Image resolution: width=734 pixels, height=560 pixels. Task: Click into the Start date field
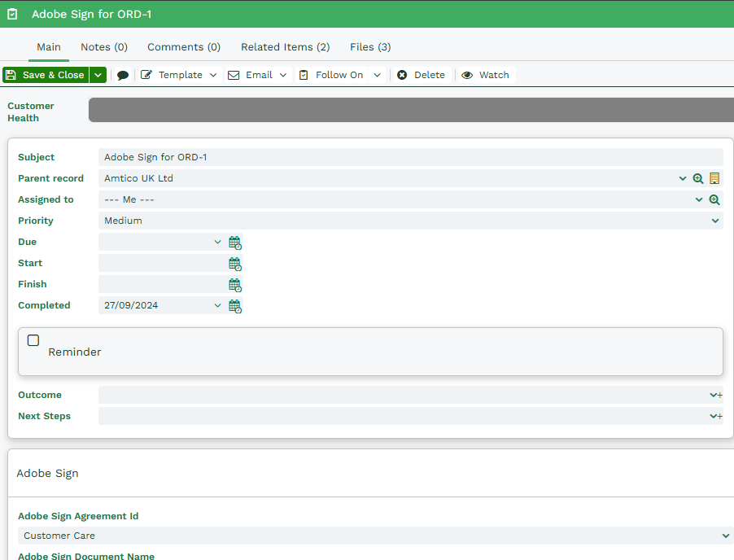[163, 263]
